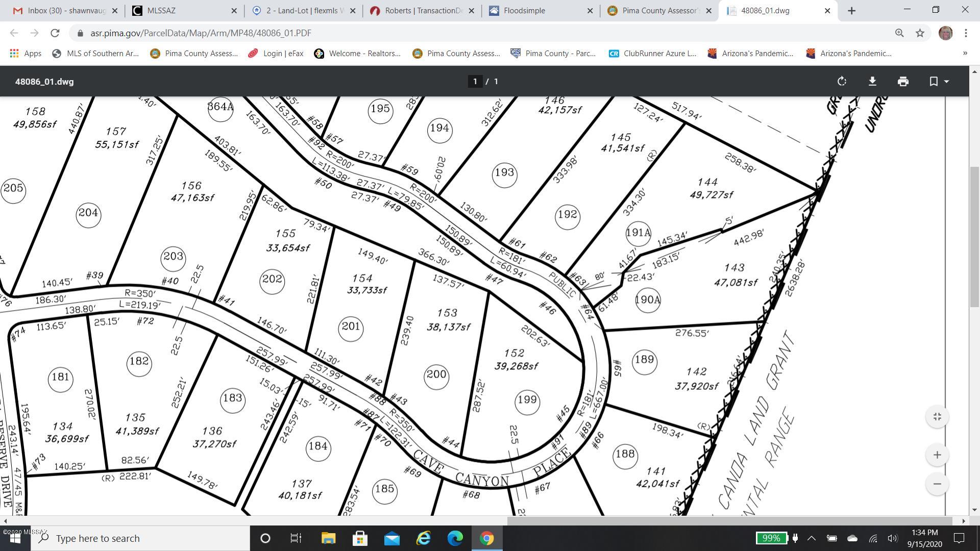980x551 pixels.
Task: Reload the current page
Action: tap(55, 33)
